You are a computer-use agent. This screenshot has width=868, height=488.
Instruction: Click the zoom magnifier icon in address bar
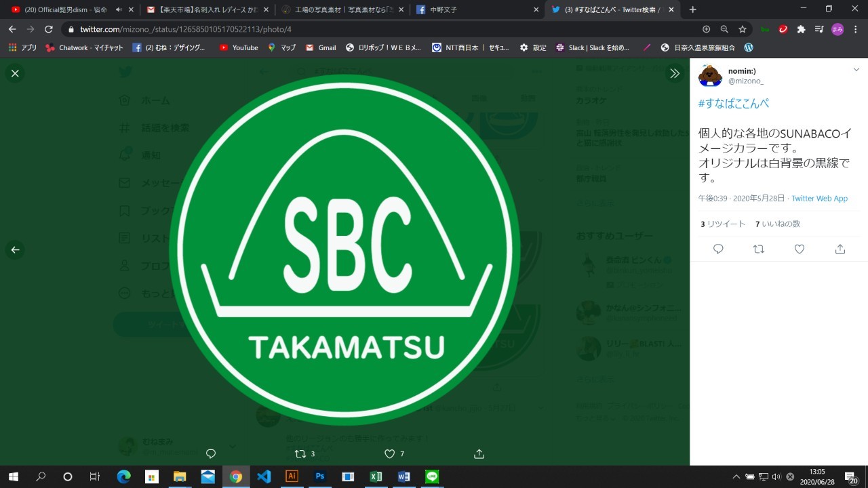pos(724,29)
